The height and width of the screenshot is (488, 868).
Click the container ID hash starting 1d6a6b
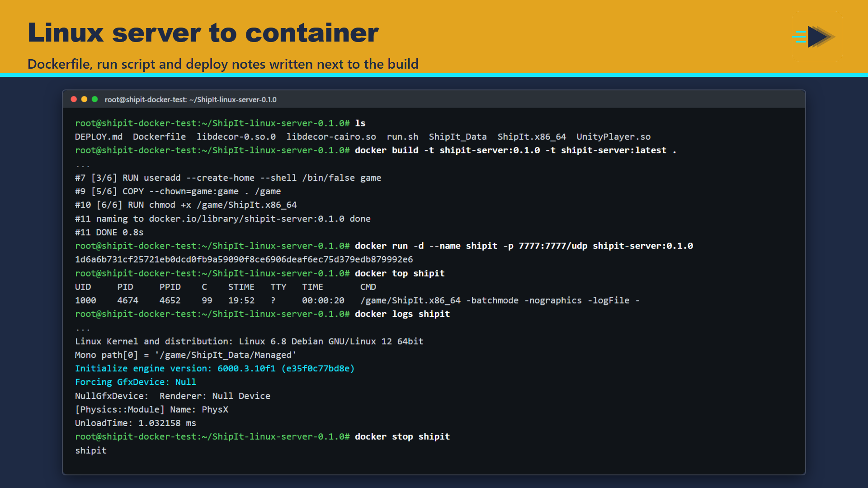click(244, 259)
